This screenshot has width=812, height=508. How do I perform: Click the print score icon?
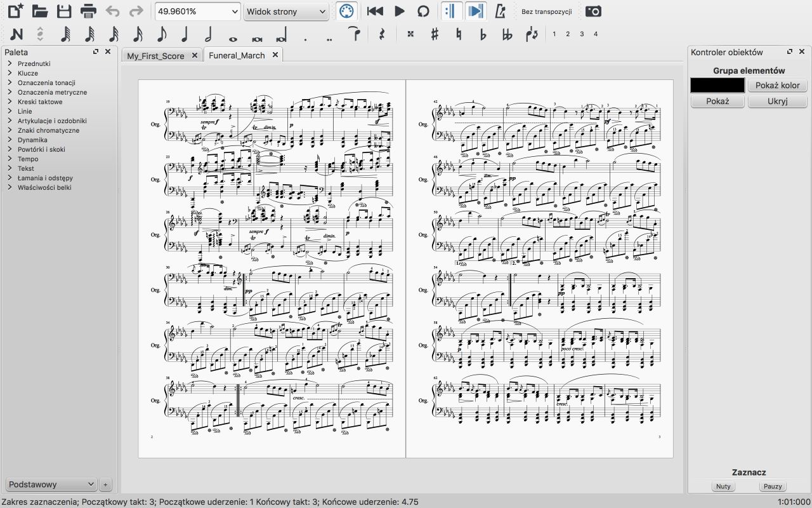[x=88, y=11]
